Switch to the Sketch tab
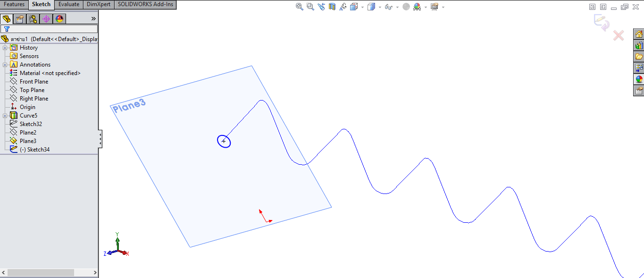The image size is (644, 278). (42, 5)
